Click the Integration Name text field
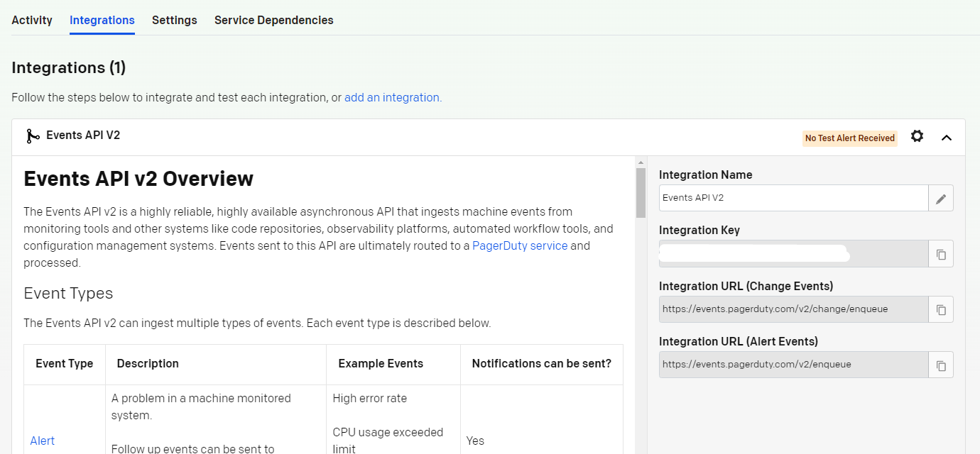 (793, 198)
